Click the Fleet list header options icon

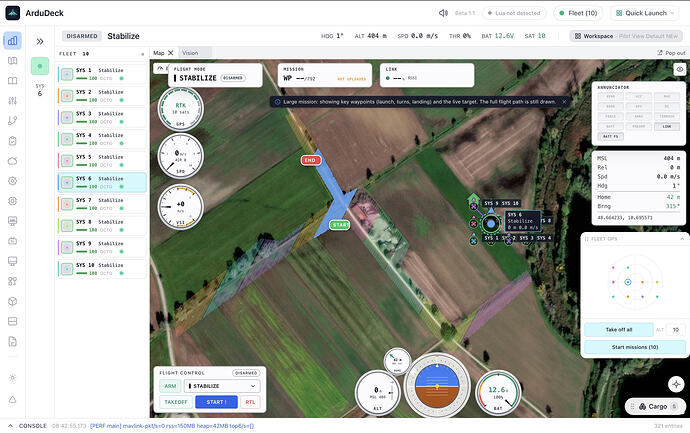142,54
